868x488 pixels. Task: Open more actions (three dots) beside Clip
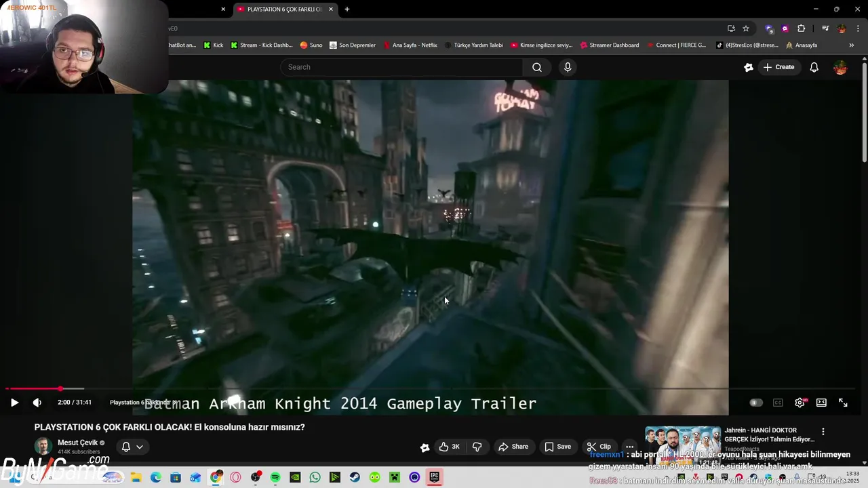pos(630,447)
